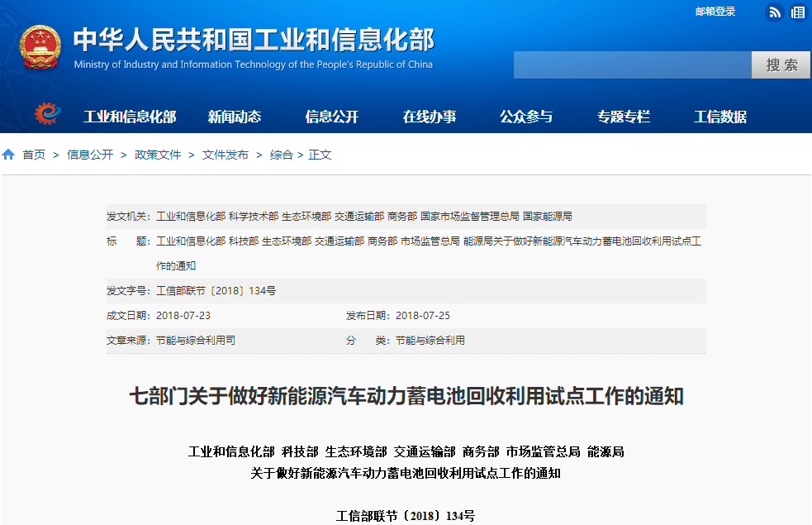Click the list icon beside RSS

click(x=798, y=12)
